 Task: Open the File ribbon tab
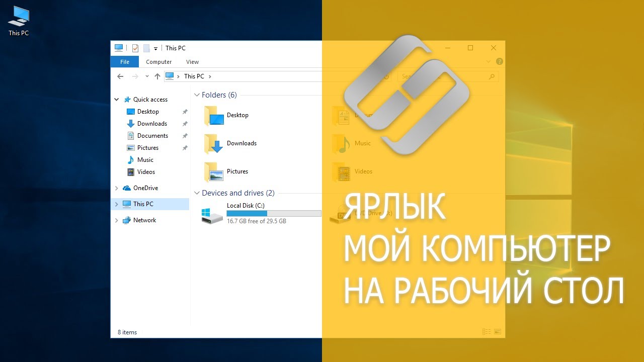tap(125, 62)
